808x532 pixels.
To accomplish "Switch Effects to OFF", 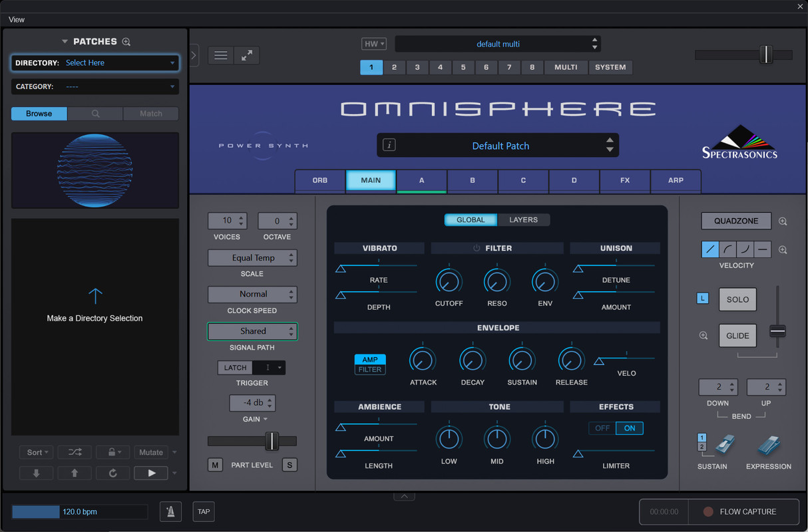I will click(602, 428).
